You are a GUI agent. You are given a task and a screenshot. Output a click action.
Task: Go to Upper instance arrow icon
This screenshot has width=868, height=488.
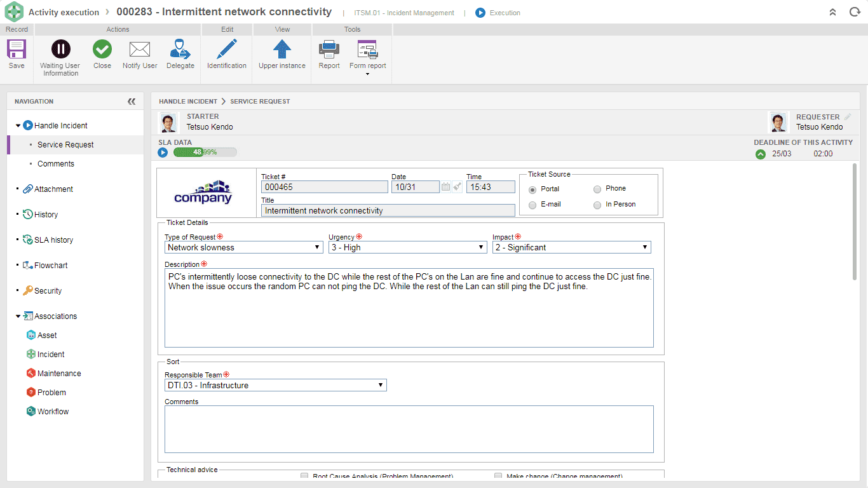pos(282,49)
